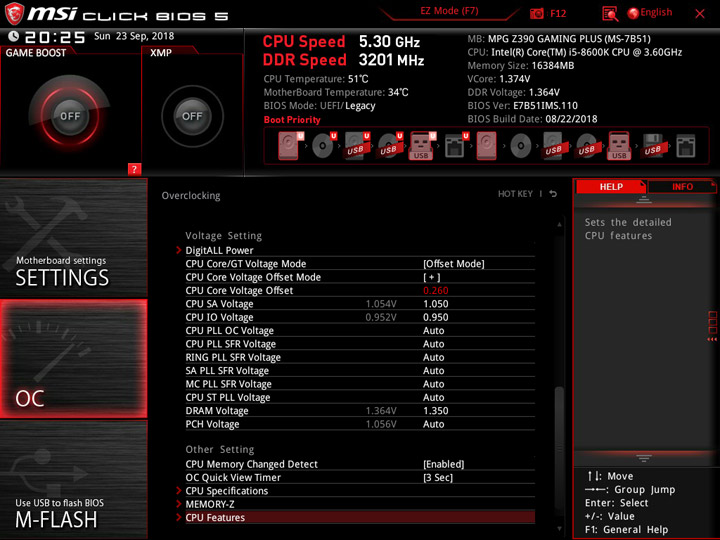Viewport: 720px width, 540px height.
Task: Pick the legacy USB hard disk boot icon
Action: pos(553,146)
